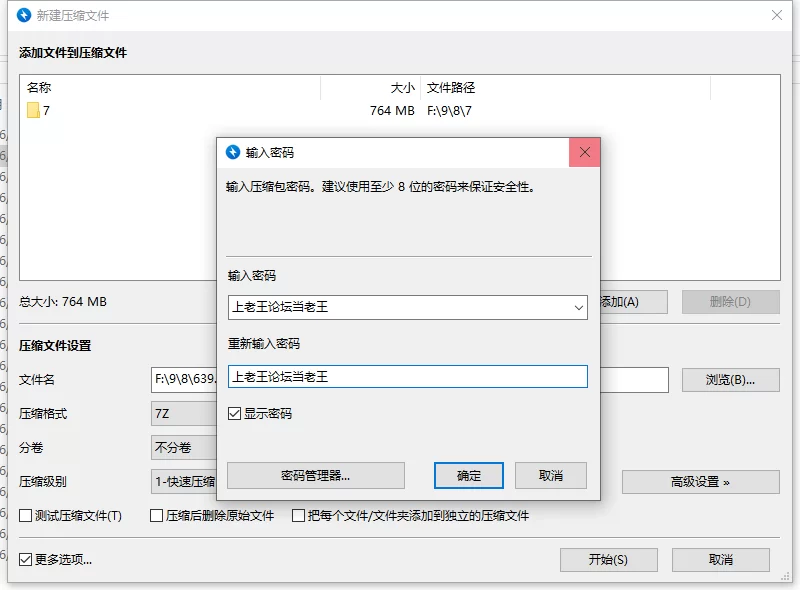Click the 文件名 path field F:\9\8\639
The image size is (800, 590).
[184, 380]
